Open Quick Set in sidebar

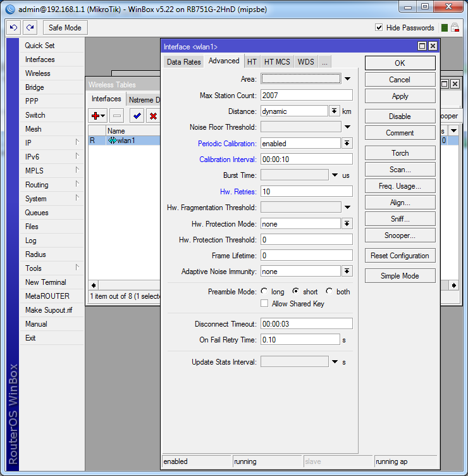point(52,46)
